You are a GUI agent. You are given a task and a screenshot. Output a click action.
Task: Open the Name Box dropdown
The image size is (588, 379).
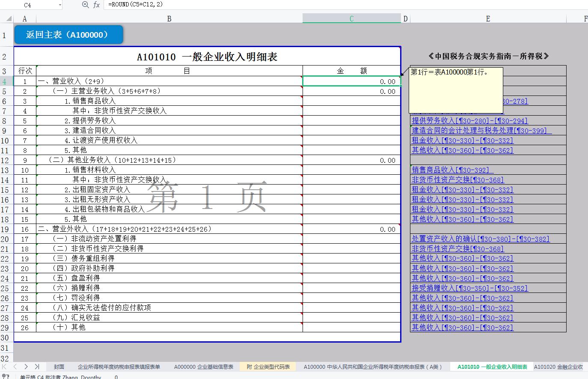[x=59, y=5]
